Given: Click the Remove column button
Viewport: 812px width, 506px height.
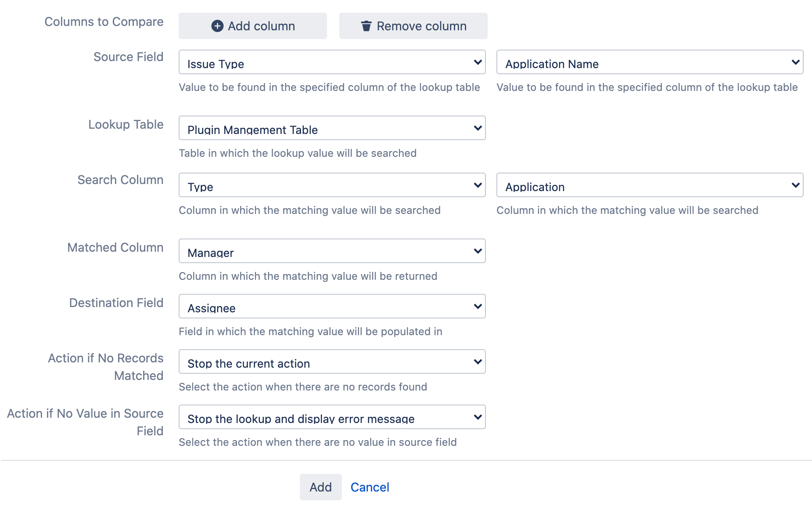Looking at the screenshot, I should [x=413, y=26].
